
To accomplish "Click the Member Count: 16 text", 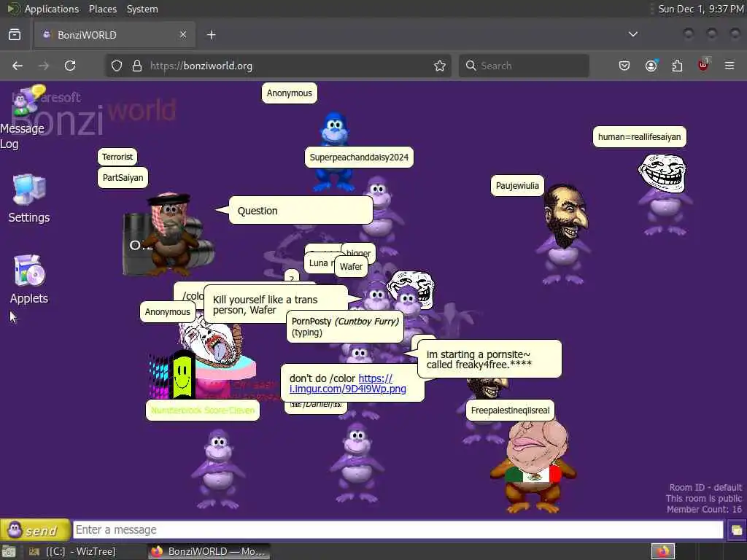I will [x=704, y=509].
